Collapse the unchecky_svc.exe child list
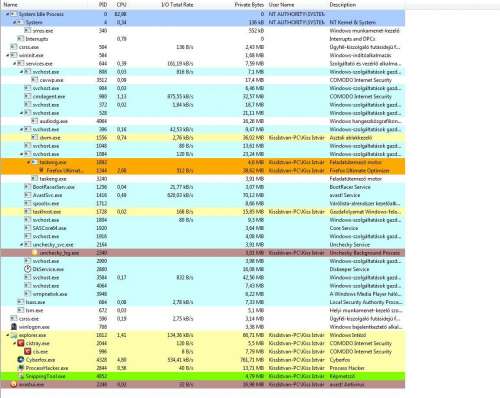The height and width of the screenshot is (398, 500). 22,245
